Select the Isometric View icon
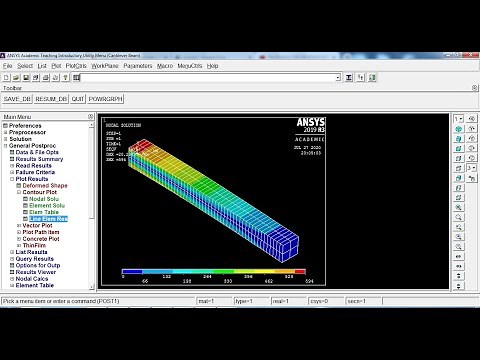Screen dimensions: 480x360 pos(459,129)
